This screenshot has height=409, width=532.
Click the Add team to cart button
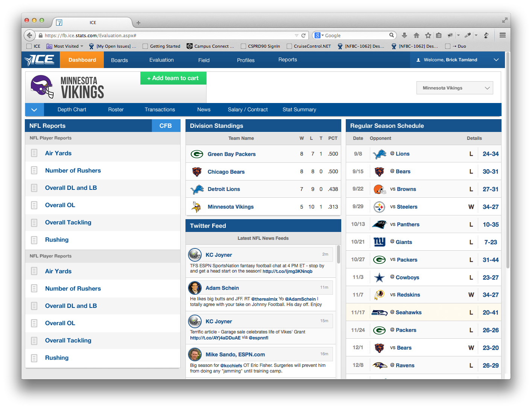click(173, 78)
